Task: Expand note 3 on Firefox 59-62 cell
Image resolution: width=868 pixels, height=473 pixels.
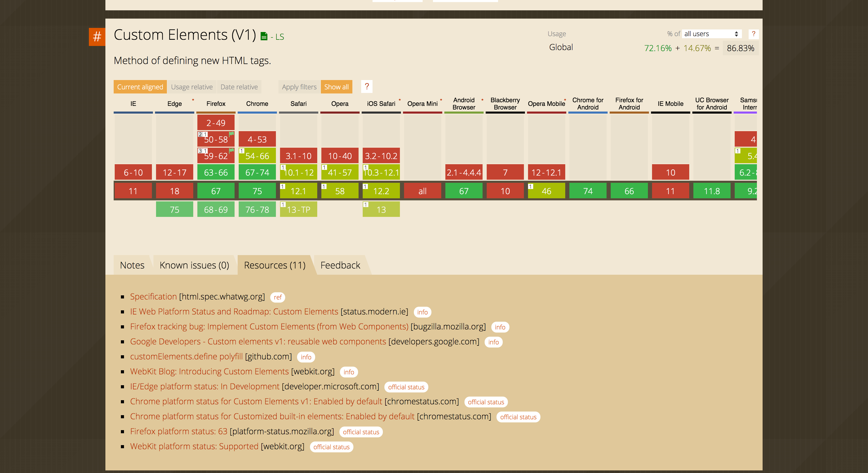Action: click(201, 151)
